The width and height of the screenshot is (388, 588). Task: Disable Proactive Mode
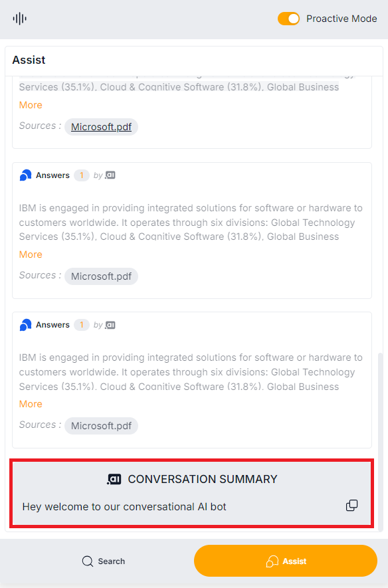288,19
